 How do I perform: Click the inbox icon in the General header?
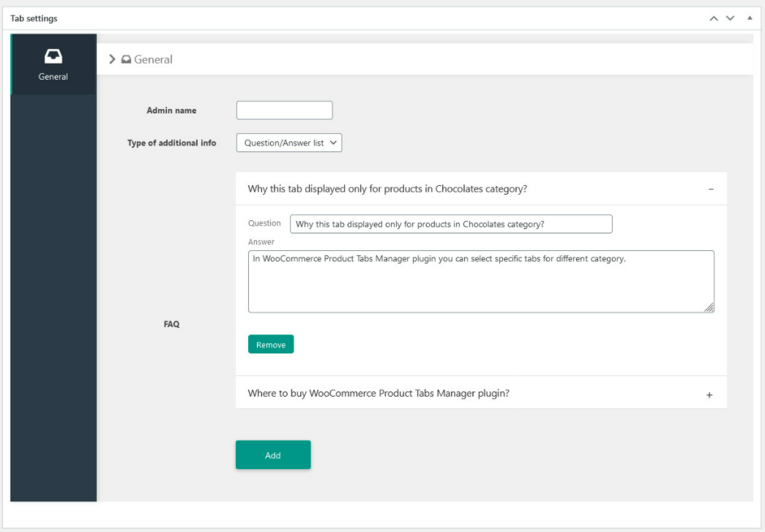click(127, 59)
